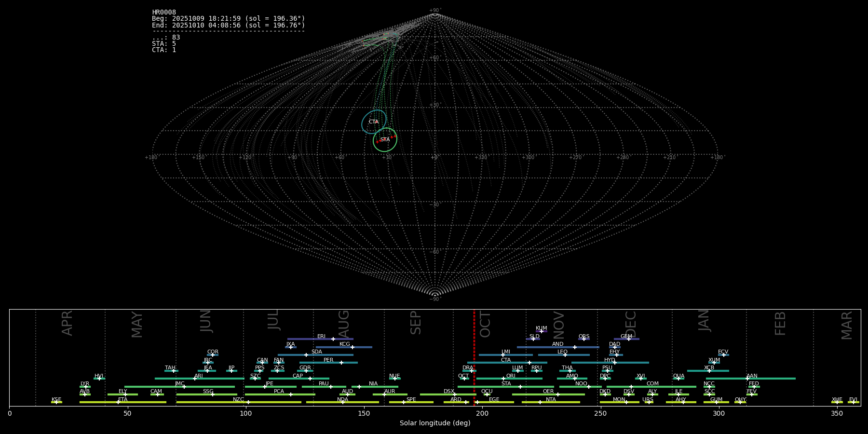Select the PER shower label in timeline
868x434 pixels.
(328, 360)
